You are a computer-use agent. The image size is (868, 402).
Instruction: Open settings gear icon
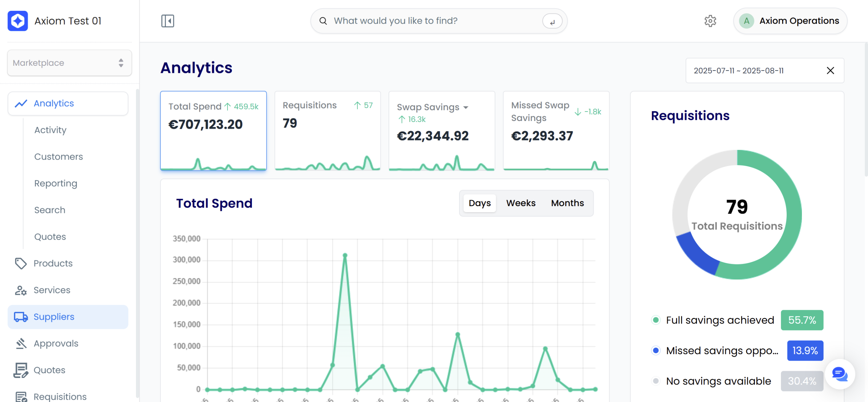click(710, 21)
